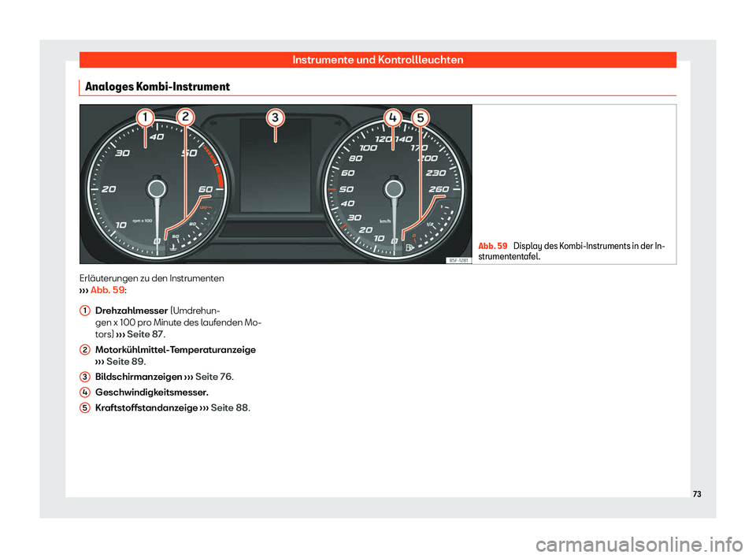Click the 'Abb. 59' figure reference link
This screenshot has width=756, height=558.
click(108, 290)
